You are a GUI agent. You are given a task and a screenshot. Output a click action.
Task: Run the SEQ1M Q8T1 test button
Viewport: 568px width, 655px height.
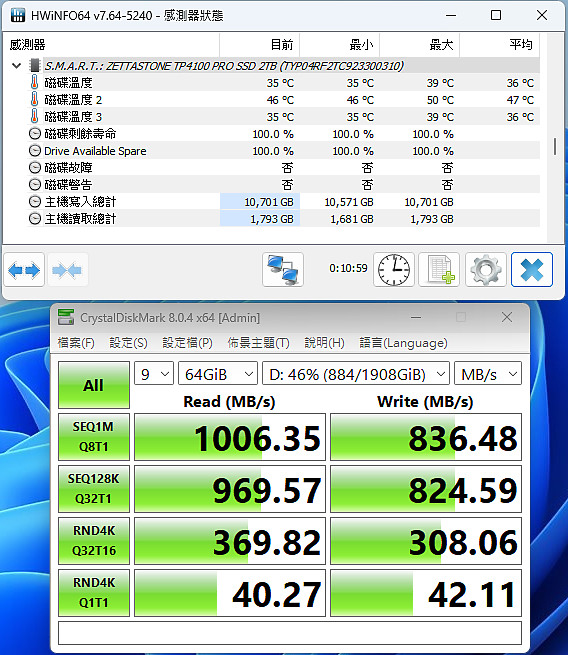[x=94, y=437]
